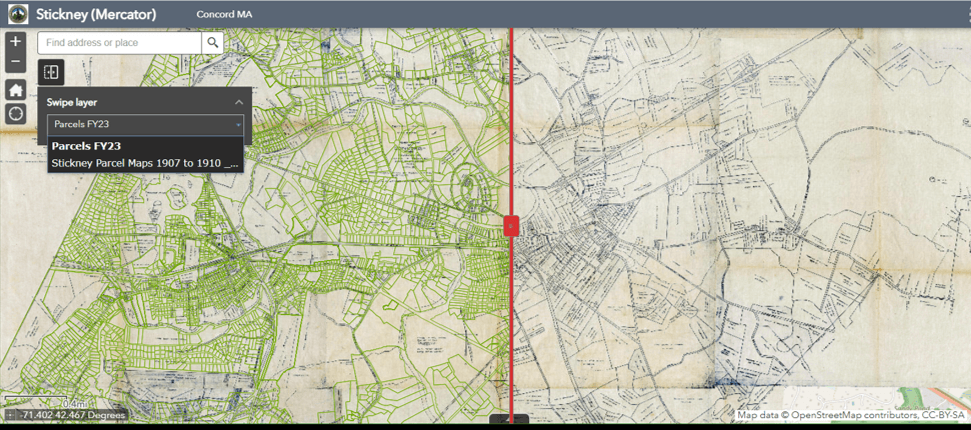This screenshot has height=430, width=971.
Task: Zoom in with the plus button
Action: [15, 43]
